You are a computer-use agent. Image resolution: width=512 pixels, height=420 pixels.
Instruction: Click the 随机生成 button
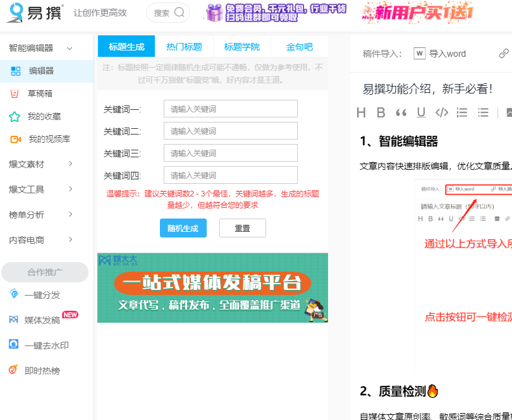[183, 228]
